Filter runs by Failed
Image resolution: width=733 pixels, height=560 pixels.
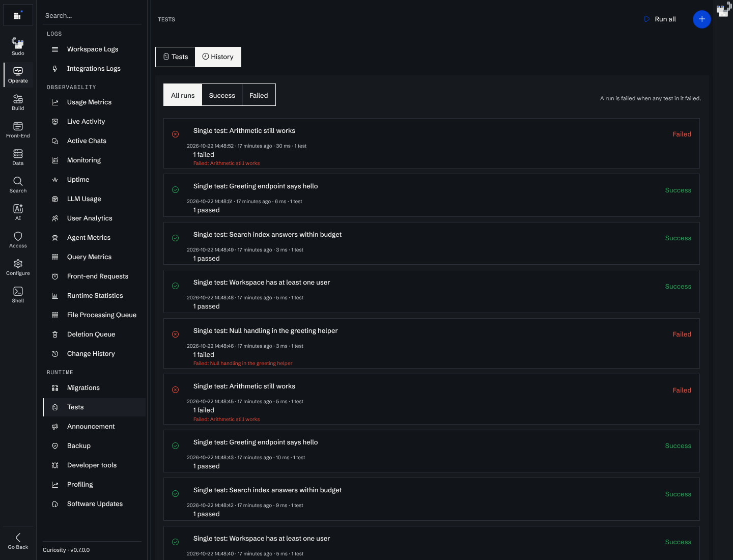point(259,95)
